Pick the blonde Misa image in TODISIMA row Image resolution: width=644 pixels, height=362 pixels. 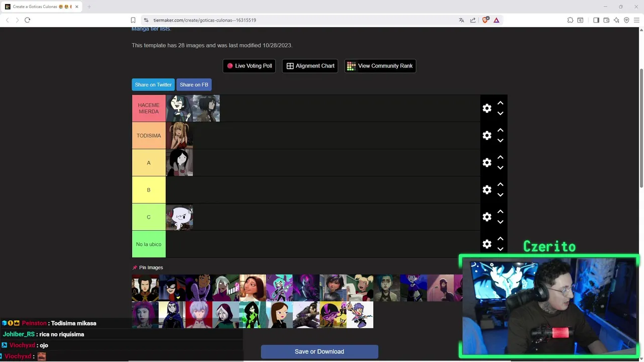(179, 135)
